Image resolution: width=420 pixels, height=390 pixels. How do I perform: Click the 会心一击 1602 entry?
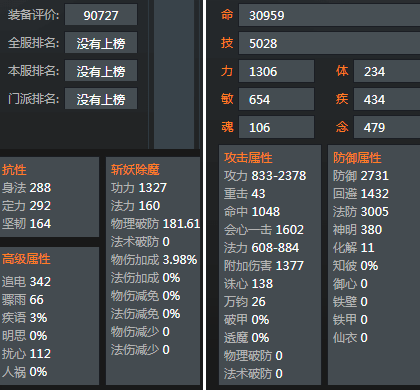point(264,230)
